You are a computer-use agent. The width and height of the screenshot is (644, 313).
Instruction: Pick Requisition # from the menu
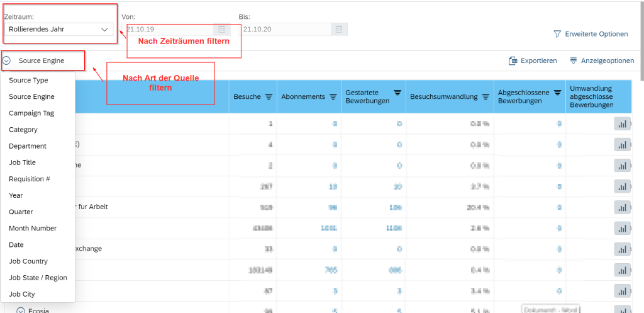pyautogui.click(x=30, y=179)
